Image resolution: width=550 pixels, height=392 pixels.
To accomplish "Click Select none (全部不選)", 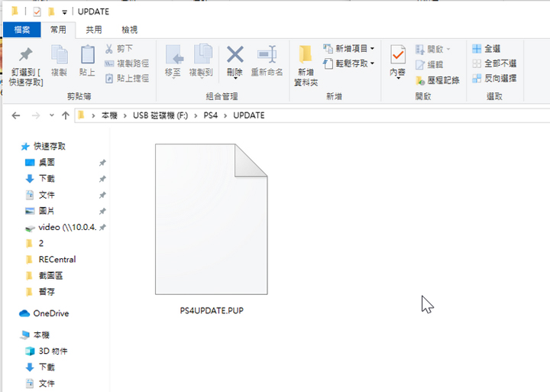I will tap(494, 63).
